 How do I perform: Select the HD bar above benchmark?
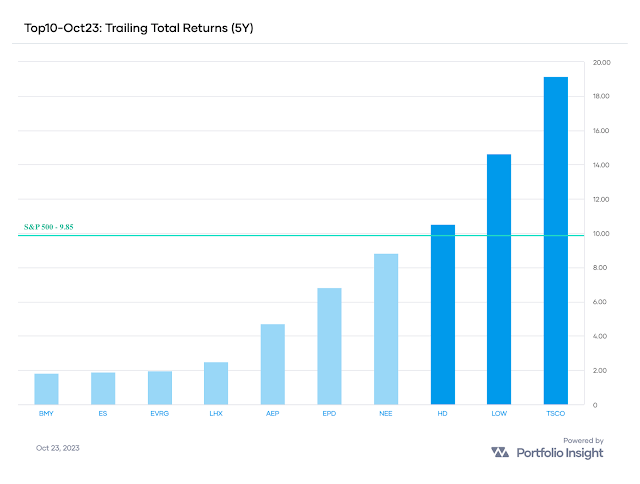click(x=443, y=314)
